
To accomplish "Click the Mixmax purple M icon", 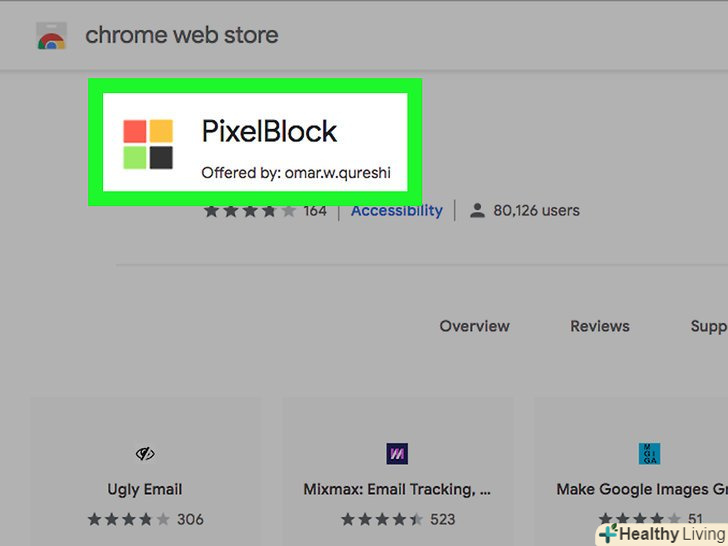I will [x=397, y=454].
